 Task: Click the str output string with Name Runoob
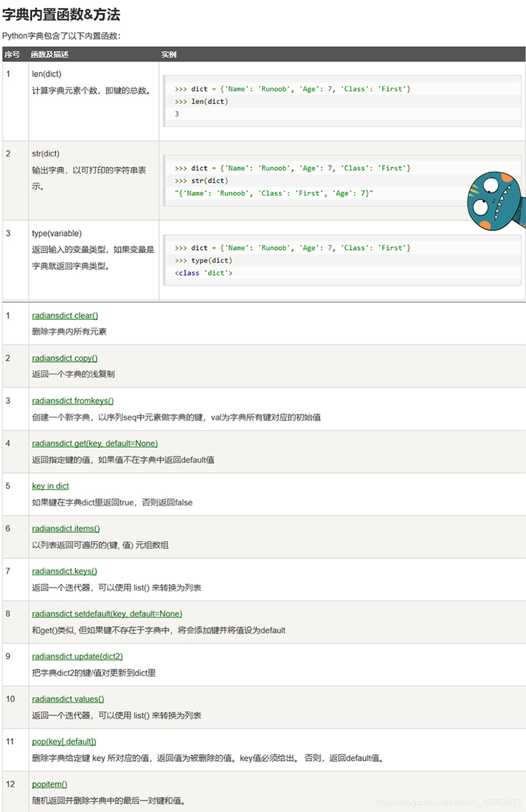pos(274,193)
